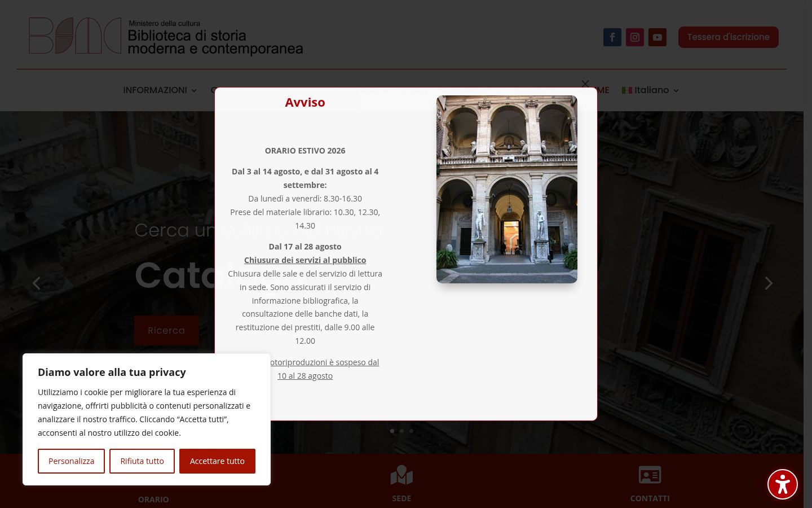Click the 'Chiusura dei servizi al pubblico' link
Viewport: 812px width, 508px height.
pos(305,260)
